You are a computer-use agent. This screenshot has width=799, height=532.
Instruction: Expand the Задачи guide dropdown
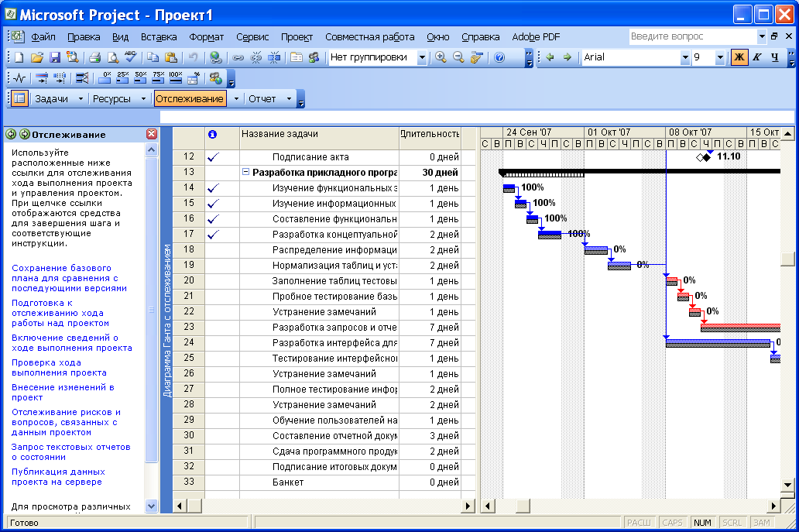81,99
